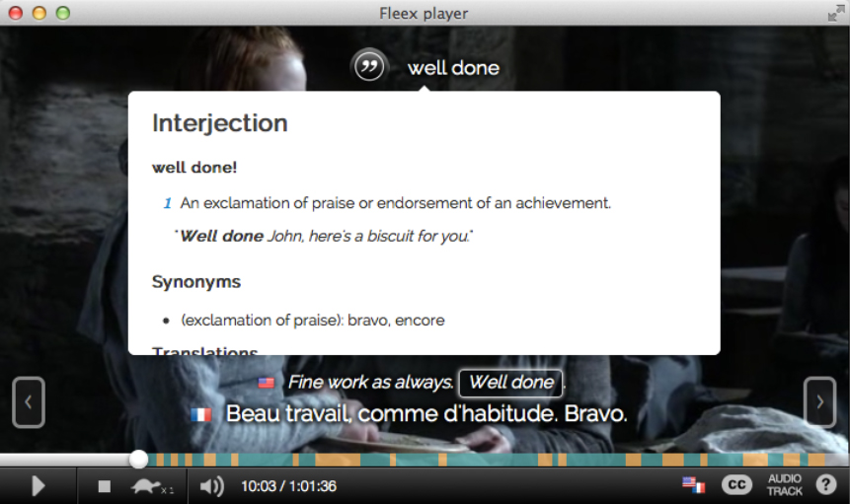Go to next subtitle with right chevron
850x504 pixels.
pos(819,402)
